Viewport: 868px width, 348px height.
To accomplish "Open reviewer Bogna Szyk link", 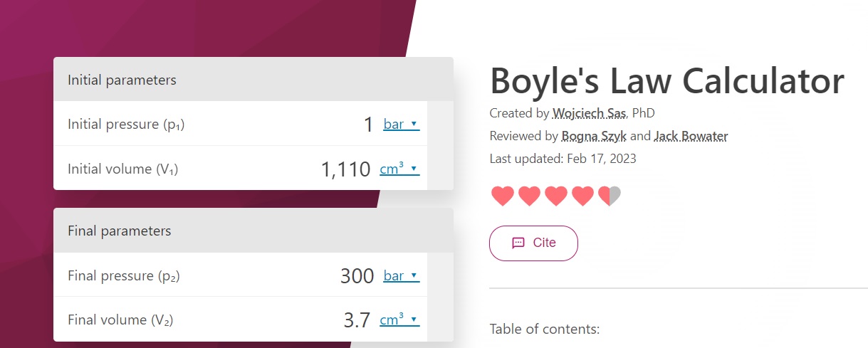I will click(x=595, y=136).
